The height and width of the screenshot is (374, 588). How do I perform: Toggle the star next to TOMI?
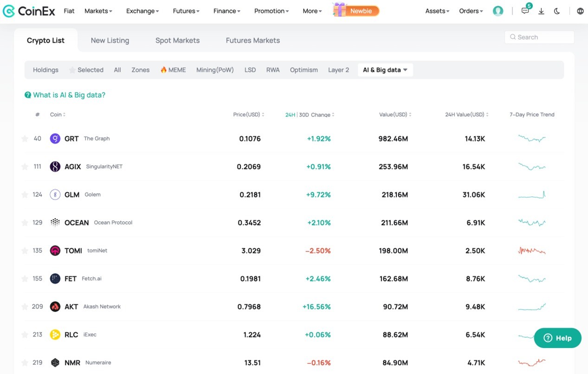tap(25, 251)
